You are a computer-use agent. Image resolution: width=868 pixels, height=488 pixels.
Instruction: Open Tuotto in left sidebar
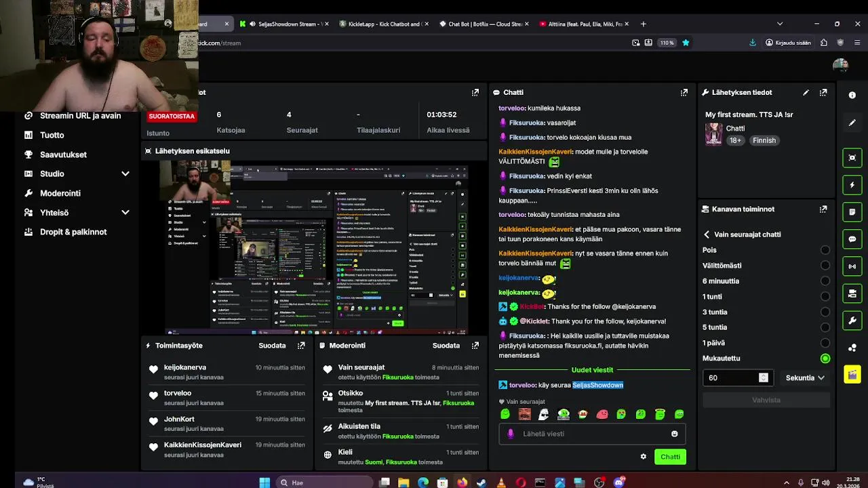pos(52,136)
